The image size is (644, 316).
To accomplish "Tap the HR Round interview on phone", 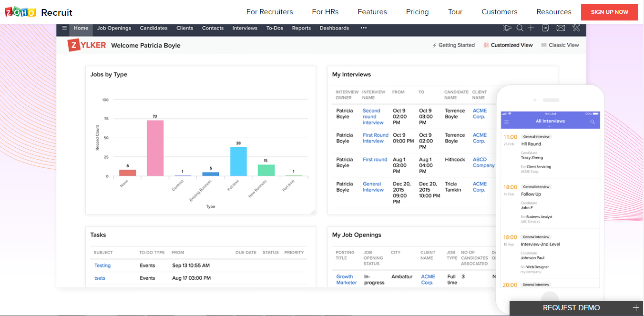I will pos(531,144).
